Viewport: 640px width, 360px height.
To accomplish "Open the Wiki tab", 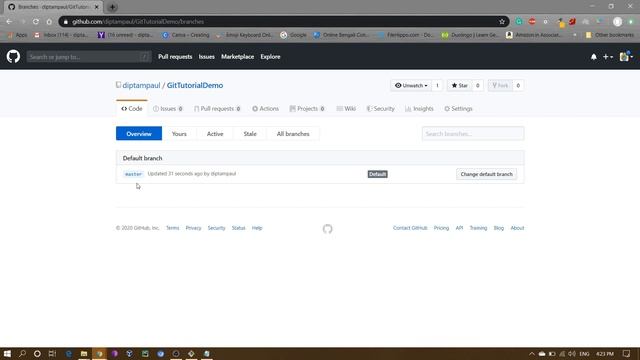I will (x=346, y=109).
